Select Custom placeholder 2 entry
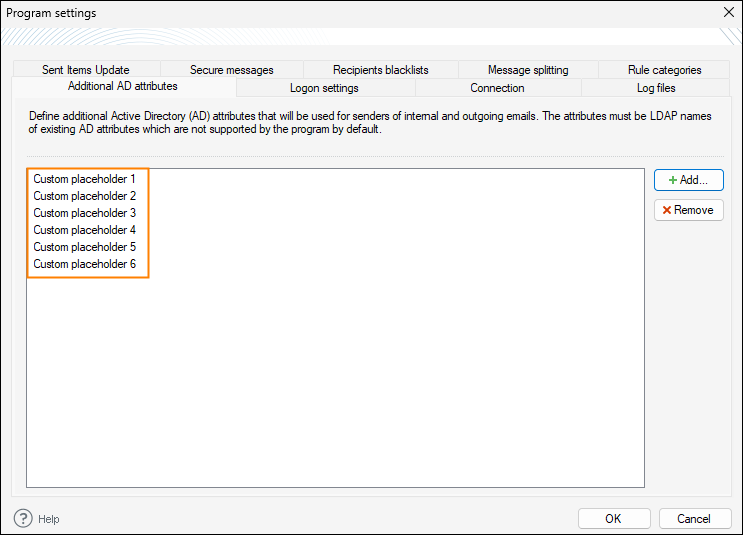The height and width of the screenshot is (535, 743). pos(84,196)
